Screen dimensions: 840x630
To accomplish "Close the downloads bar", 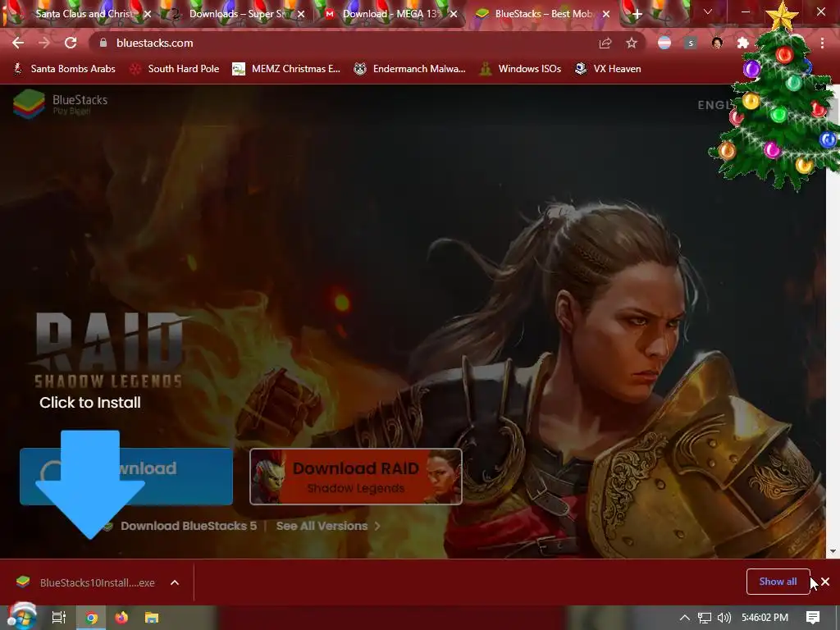I will click(825, 582).
